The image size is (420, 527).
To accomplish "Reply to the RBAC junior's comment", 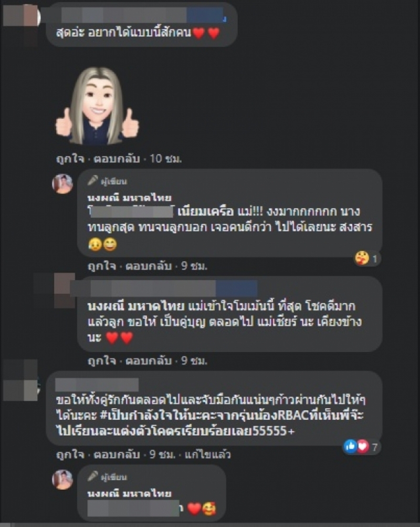I will [117, 454].
